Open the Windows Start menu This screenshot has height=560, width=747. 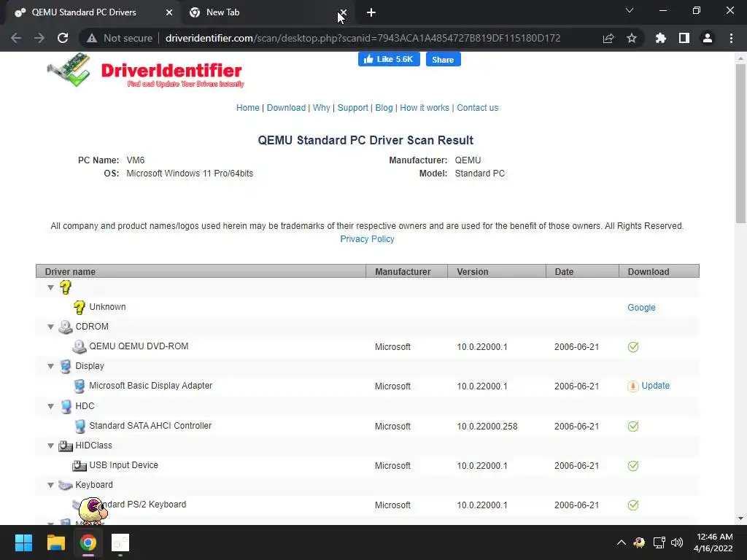click(23, 542)
